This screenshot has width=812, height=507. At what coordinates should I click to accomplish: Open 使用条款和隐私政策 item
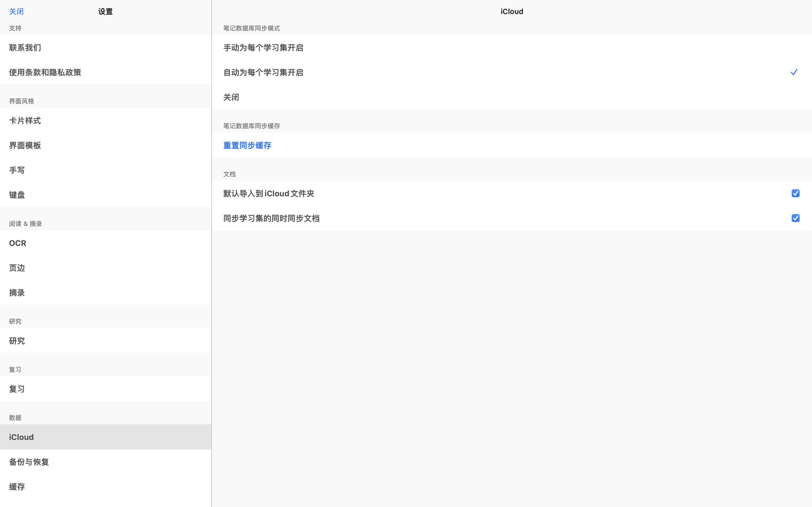[x=45, y=72]
